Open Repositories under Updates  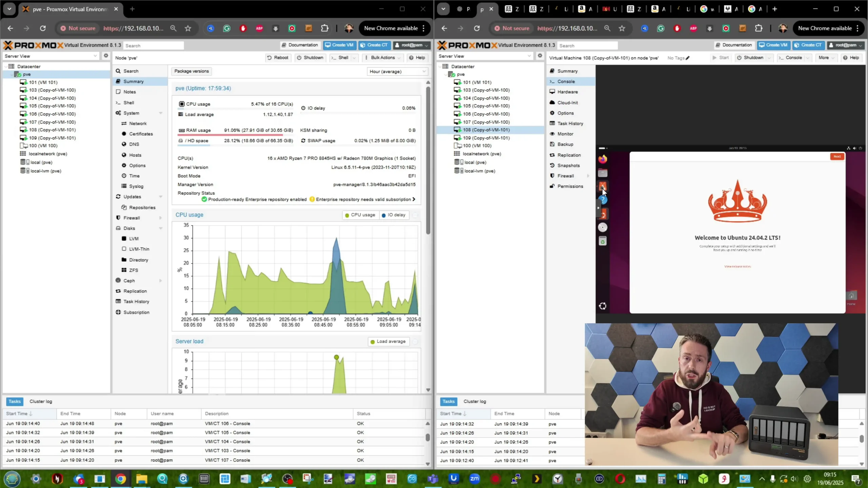[x=140, y=207]
